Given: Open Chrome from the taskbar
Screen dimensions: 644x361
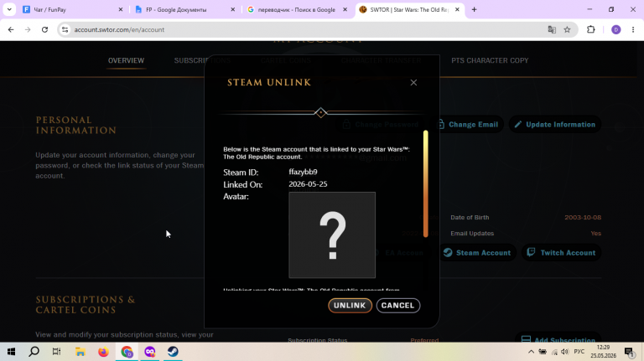Looking at the screenshot, I should pyautogui.click(x=127, y=352).
